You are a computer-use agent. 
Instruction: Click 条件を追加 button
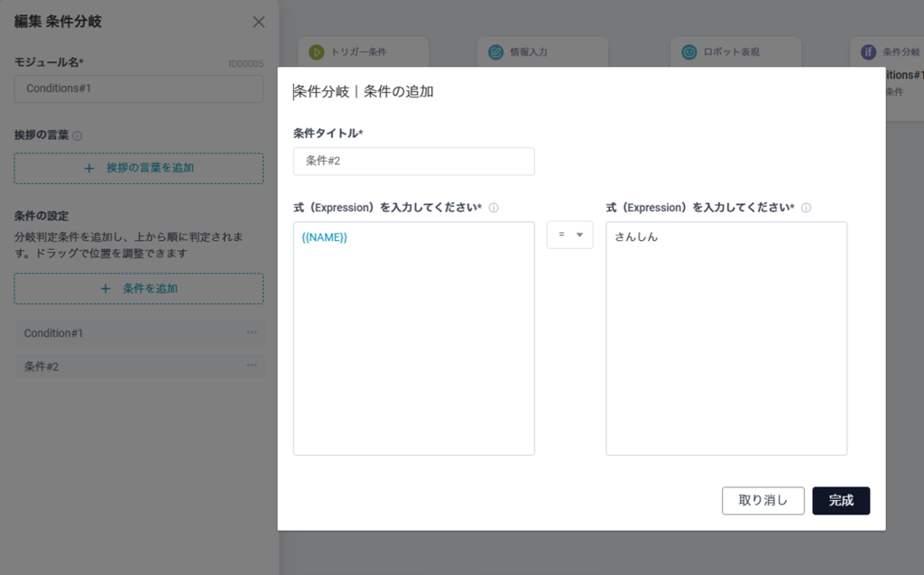[139, 289]
